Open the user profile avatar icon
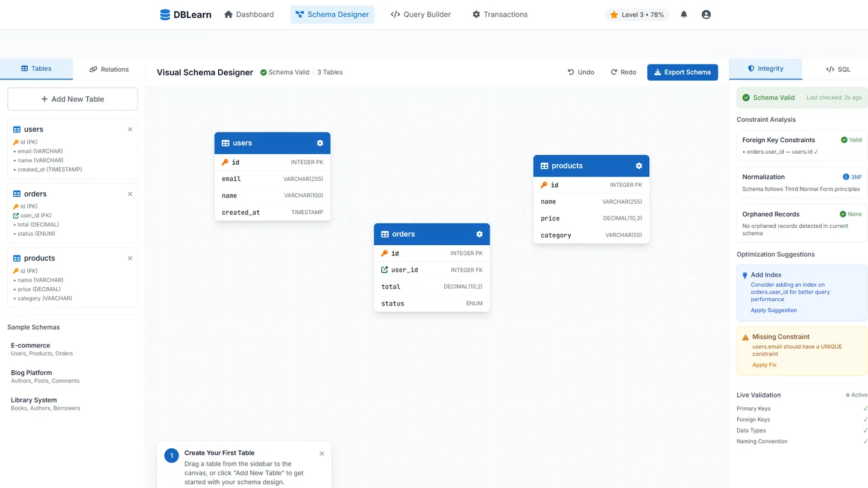The width and height of the screenshot is (868, 488). click(706, 14)
